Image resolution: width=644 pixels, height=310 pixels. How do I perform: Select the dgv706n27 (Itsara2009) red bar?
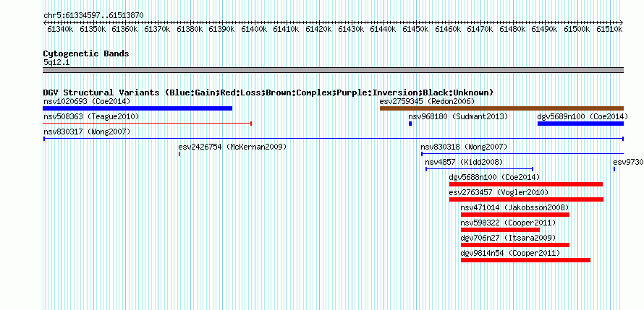click(x=515, y=245)
